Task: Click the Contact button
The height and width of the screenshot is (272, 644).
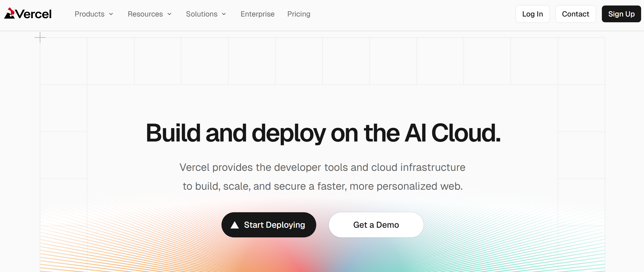Action: pos(575,14)
